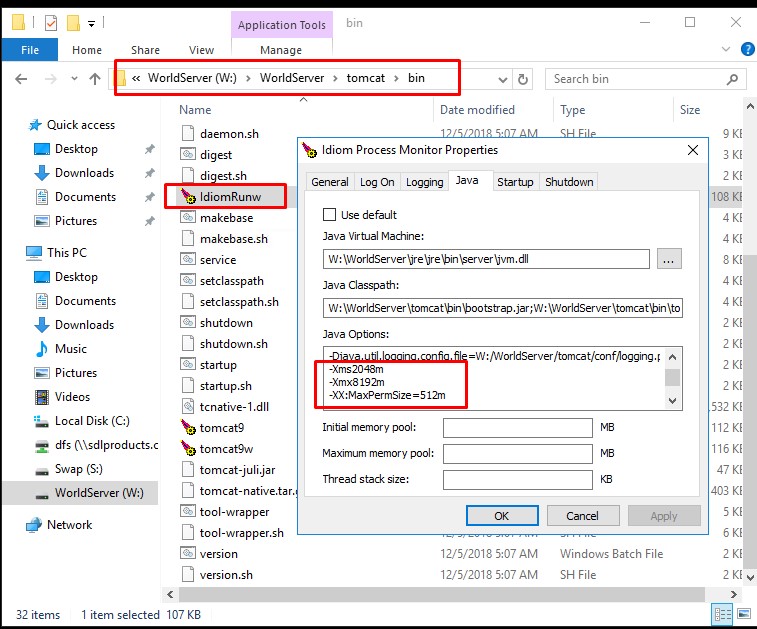Select the daemon.sh file icon
The image size is (757, 629).
(x=188, y=133)
